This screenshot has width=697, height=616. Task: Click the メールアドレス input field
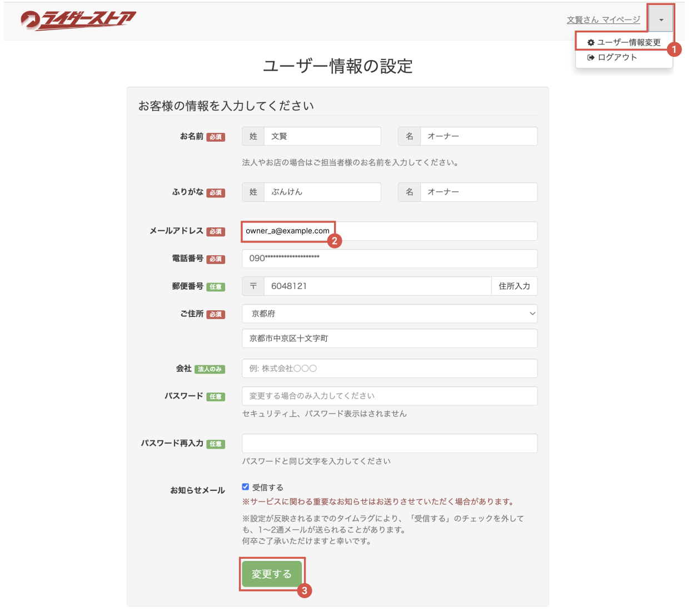point(390,231)
